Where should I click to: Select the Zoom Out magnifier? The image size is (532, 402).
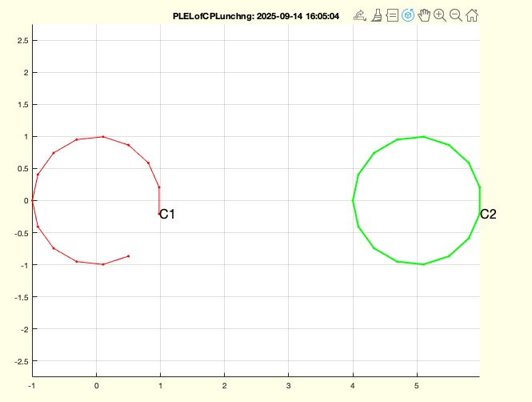pos(456,15)
